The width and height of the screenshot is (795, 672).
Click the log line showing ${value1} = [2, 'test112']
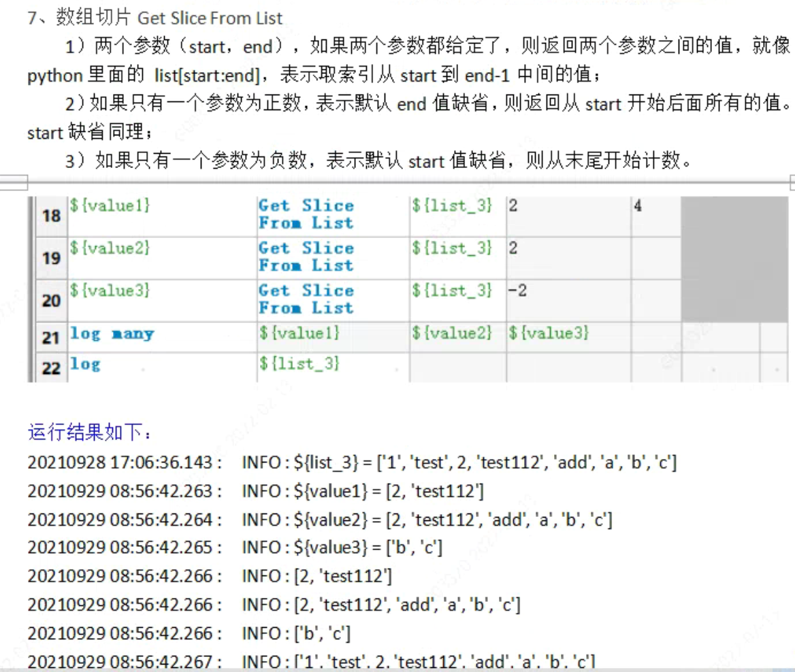[x=255, y=491]
